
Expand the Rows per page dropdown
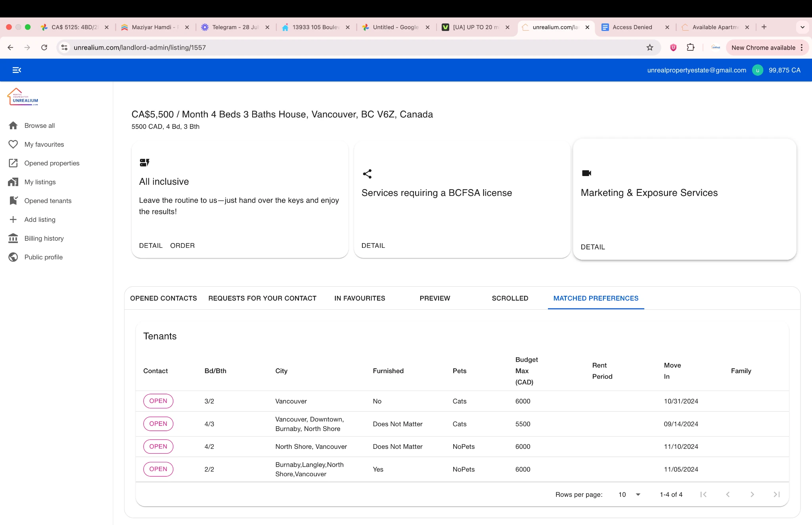(x=630, y=494)
